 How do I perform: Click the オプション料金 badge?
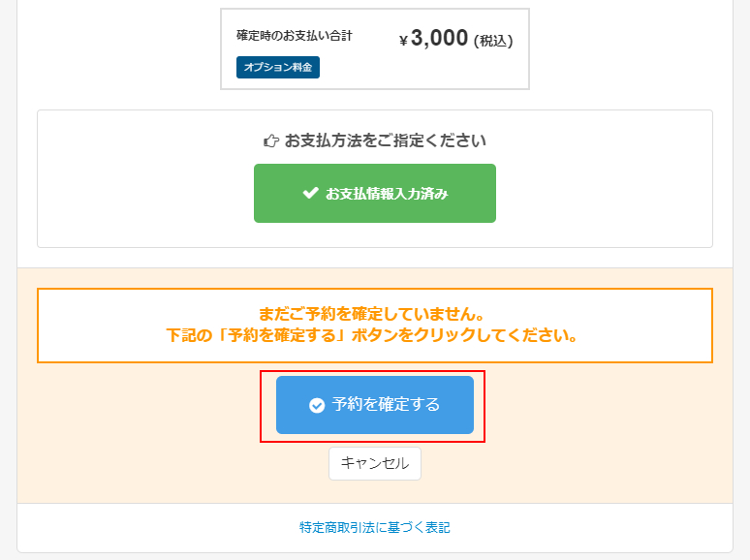click(x=277, y=67)
